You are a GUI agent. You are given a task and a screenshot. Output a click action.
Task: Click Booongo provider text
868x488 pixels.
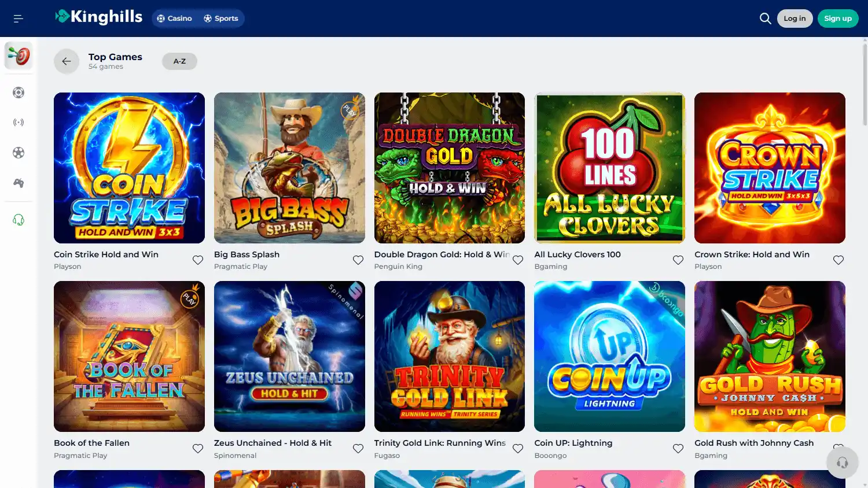[x=550, y=456]
